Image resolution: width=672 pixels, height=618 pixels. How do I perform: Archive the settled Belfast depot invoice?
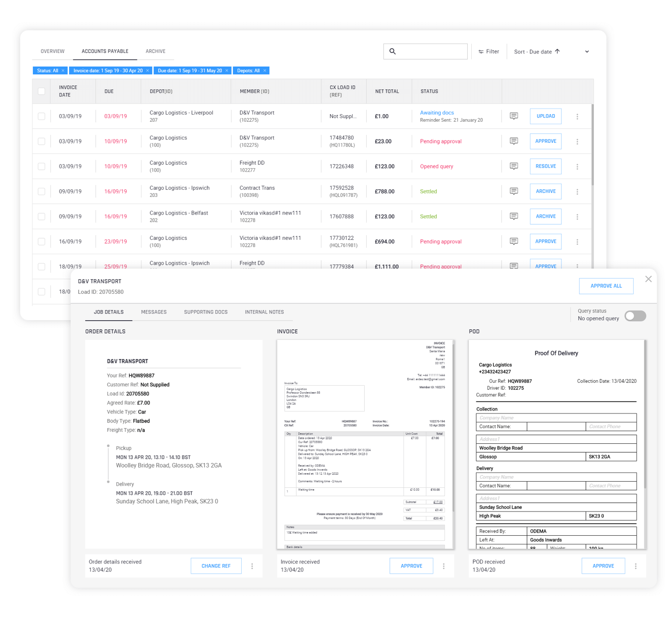coord(545,217)
